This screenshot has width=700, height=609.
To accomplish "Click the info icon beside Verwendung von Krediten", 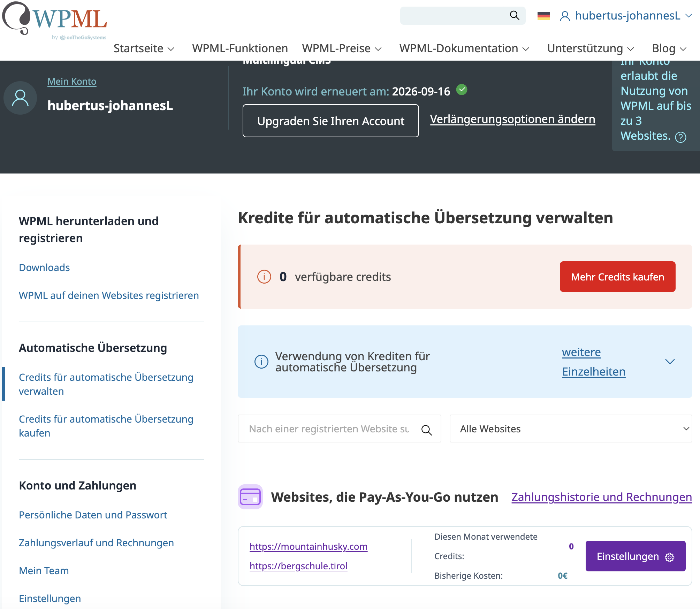I will tap(261, 362).
